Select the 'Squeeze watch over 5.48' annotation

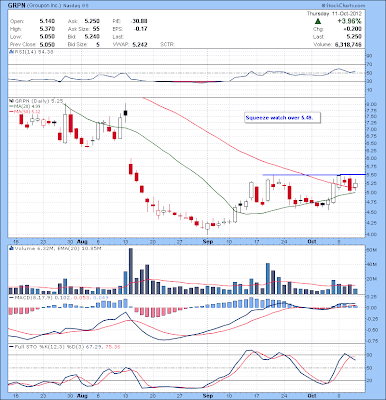point(282,118)
